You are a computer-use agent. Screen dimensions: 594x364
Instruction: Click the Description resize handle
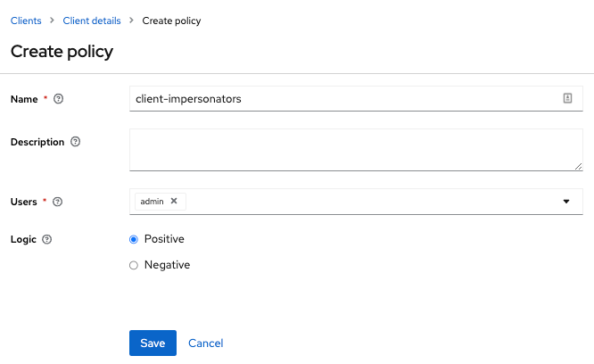pos(578,166)
